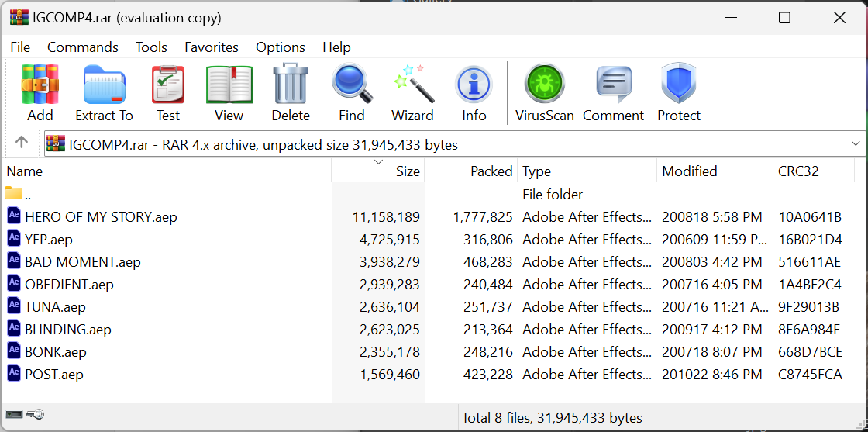Run Test on the archive
The width and height of the screenshot is (868, 432).
pos(167,85)
